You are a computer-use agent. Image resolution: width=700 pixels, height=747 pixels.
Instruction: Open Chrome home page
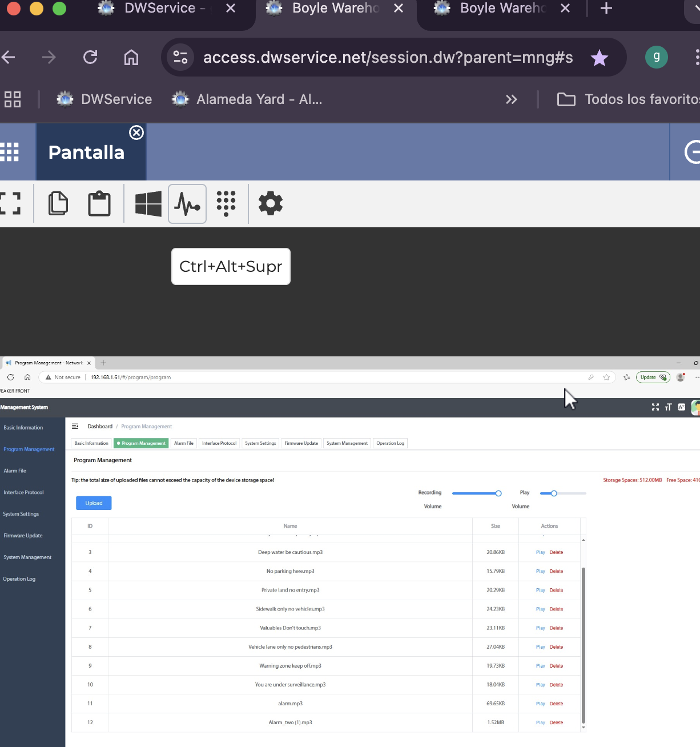131,57
